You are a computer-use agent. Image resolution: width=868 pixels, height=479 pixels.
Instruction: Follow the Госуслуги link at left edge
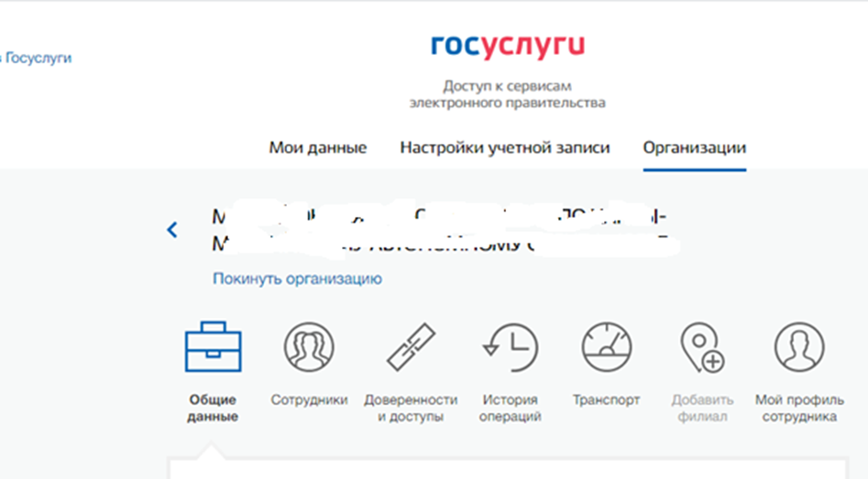pos(37,58)
